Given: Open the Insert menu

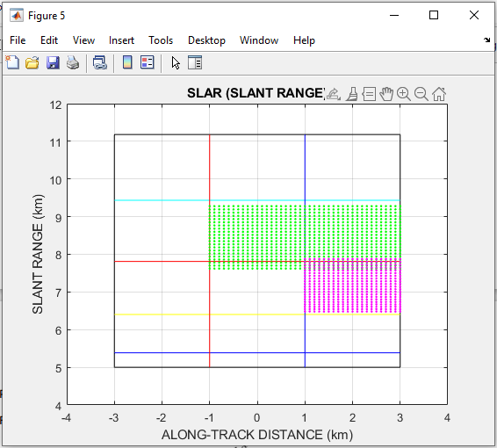Looking at the screenshot, I should (121, 40).
